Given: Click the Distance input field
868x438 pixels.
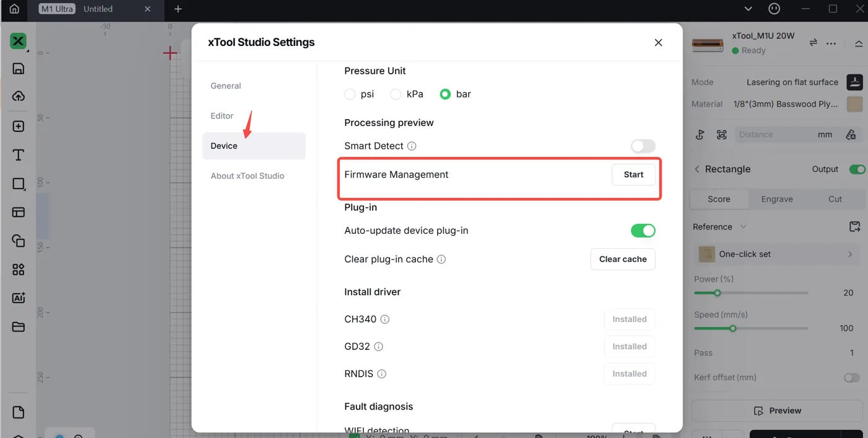Looking at the screenshot, I should [x=786, y=135].
